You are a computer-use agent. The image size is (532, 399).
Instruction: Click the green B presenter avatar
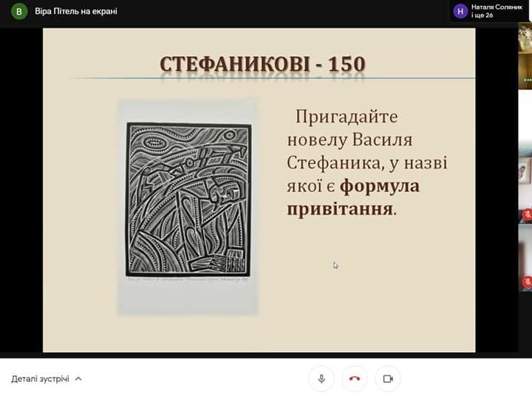tap(19, 12)
